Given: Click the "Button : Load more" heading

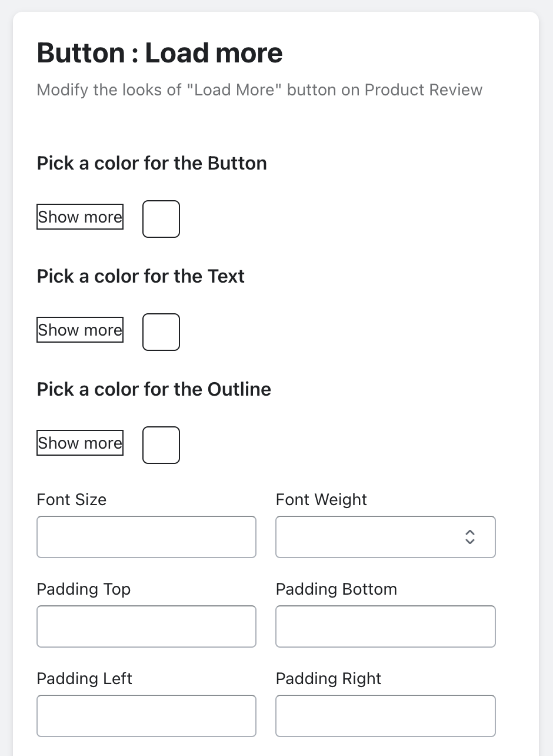Looking at the screenshot, I should coord(160,53).
